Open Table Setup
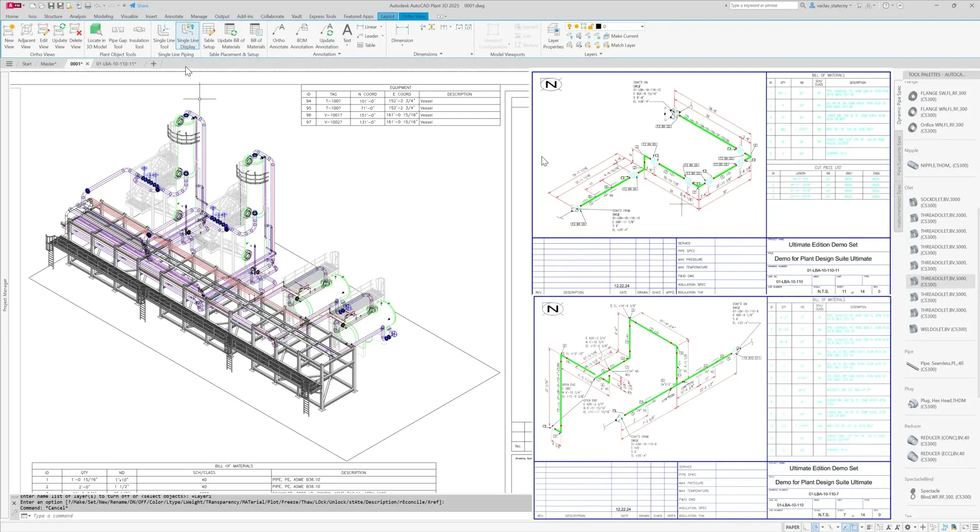The width and height of the screenshot is (980, 532). pos(209,36)
